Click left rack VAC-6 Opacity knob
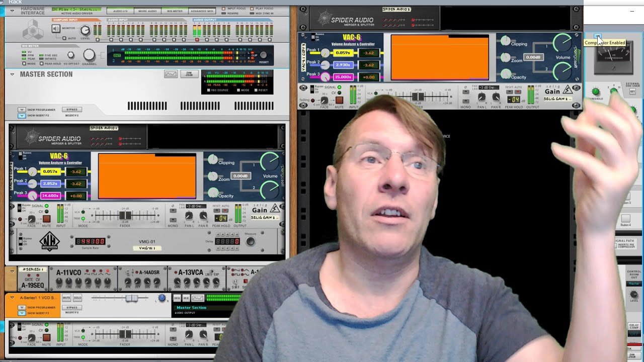 tap(213, 193)
